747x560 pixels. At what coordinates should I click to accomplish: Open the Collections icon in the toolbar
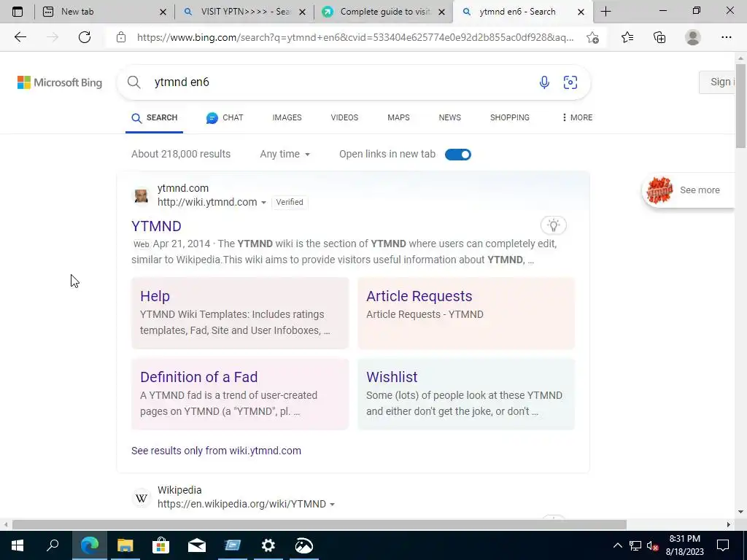[x=659, y=37]
